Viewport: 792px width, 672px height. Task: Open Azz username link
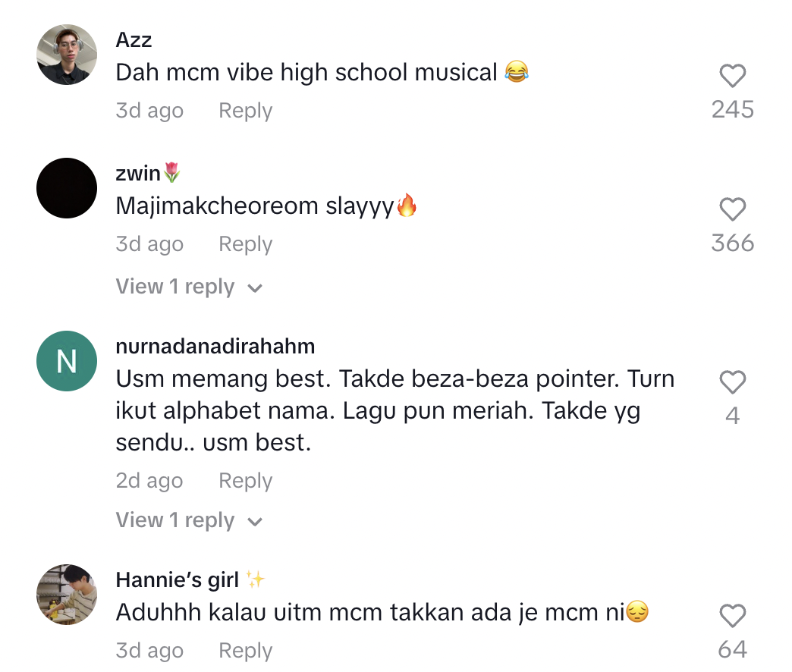tap(134, 39)
